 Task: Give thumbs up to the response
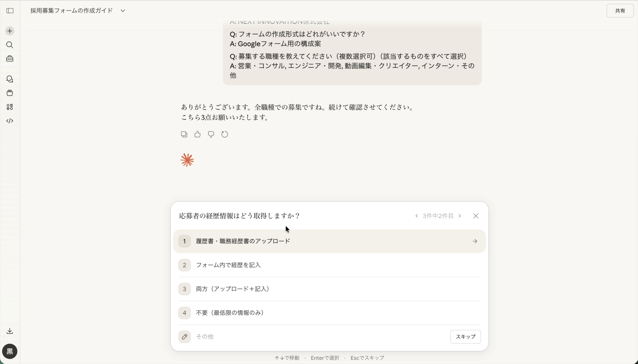[x=197, y=134]
